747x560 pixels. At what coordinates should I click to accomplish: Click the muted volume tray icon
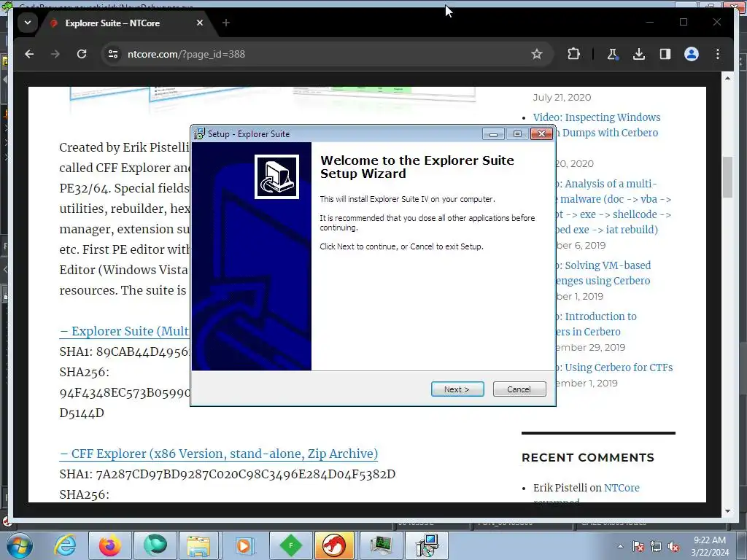pyautogui.click(x=673, y=546)
